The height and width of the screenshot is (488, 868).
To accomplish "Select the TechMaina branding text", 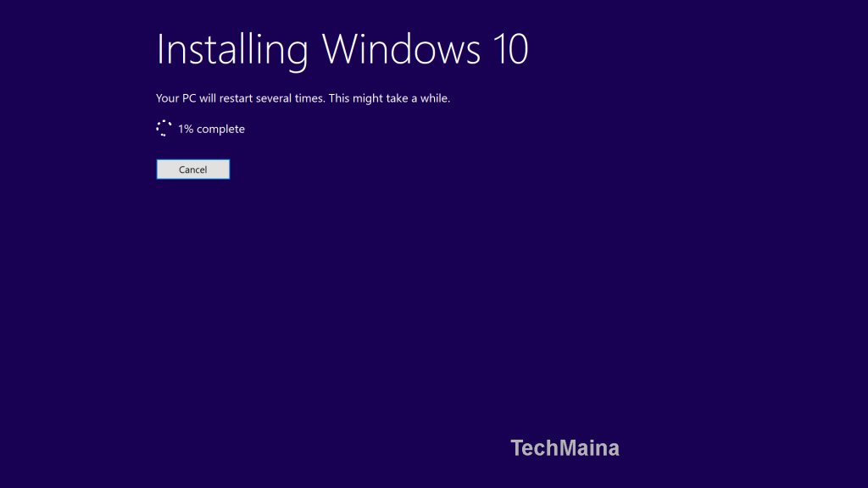I will [565, 447].
